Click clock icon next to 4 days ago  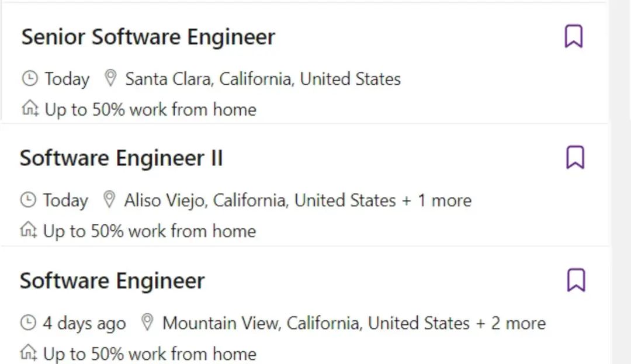(28, 323)
